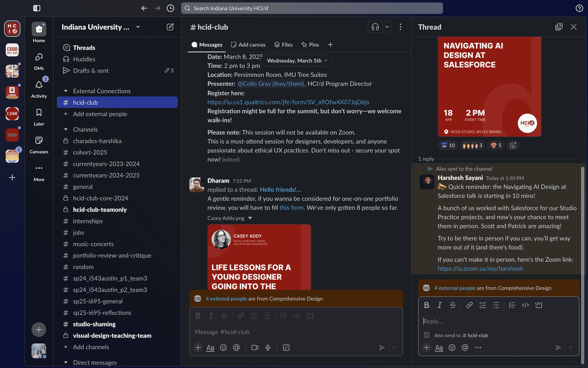
Task: Collapse the Direct messages section
Action: [x=66, y=362]
